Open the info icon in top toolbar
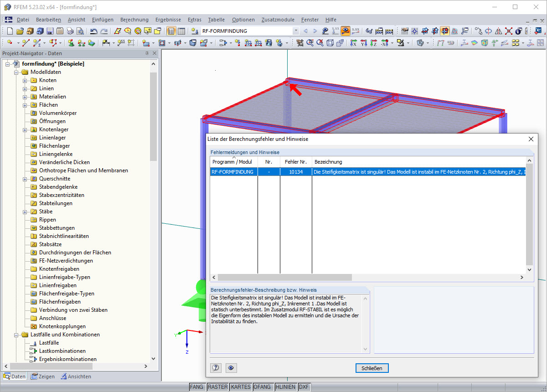The image size is (547, 392). [x=518, y=31]
